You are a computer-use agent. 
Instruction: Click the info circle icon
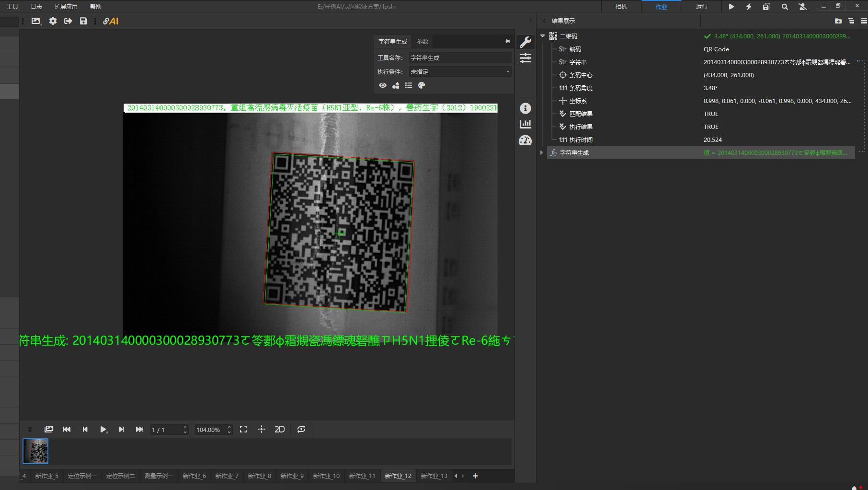pos(525,108)
